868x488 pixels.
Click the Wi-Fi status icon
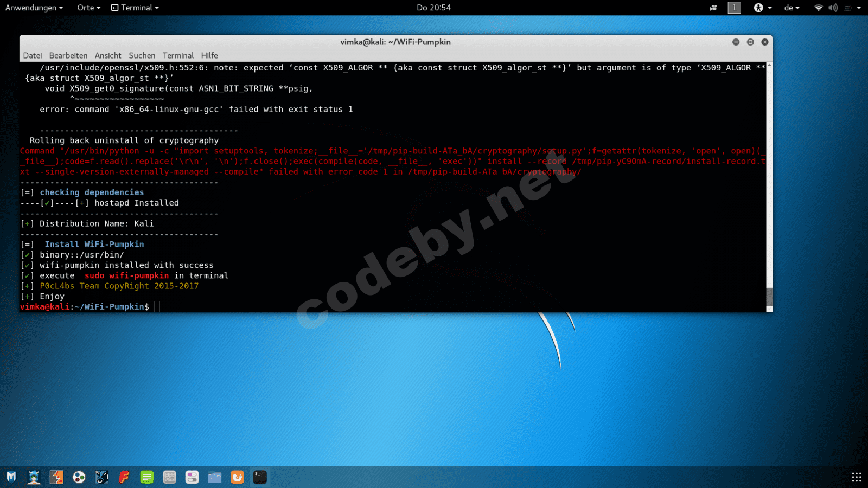pos(819,8)
